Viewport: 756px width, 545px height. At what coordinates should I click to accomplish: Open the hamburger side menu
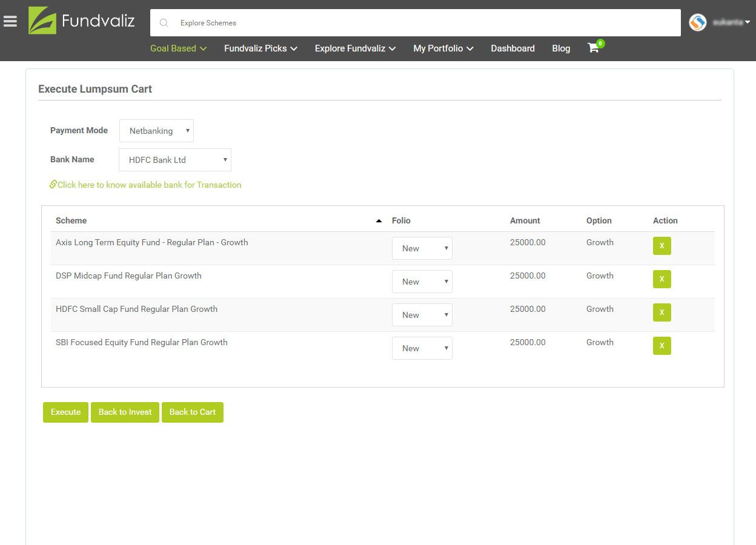click(x=10, y=22)
